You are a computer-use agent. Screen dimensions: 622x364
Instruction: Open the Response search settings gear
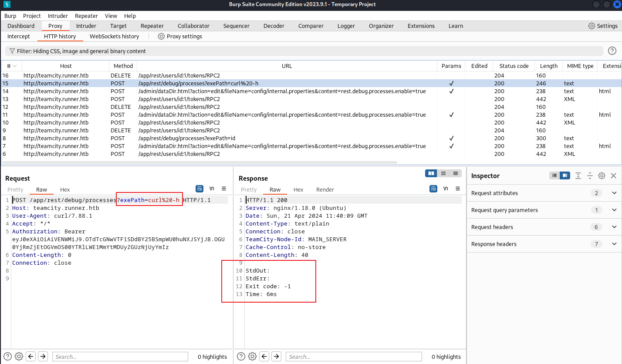coord(253,356)
